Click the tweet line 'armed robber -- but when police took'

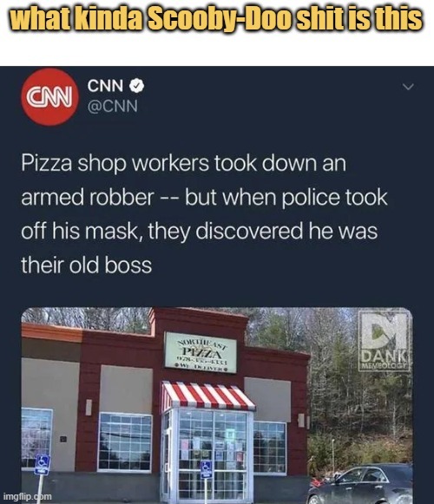[x=204, y=198]
